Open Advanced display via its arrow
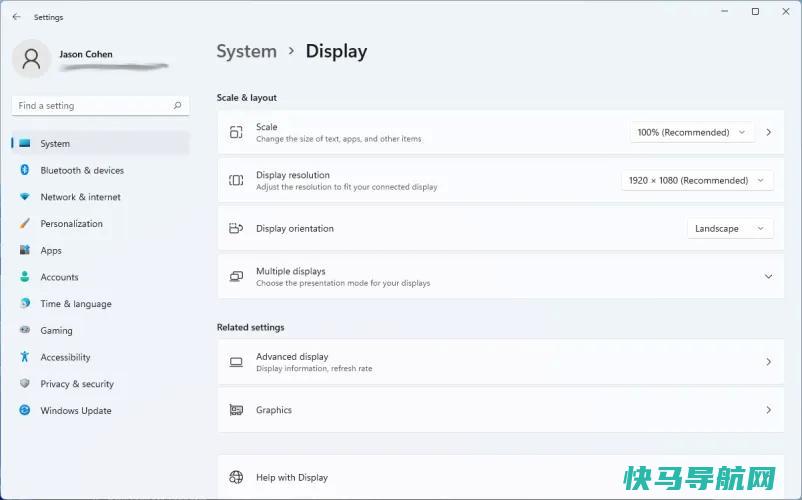Image resolution: width=802 pixels, height=500 pixels. [x=769, y=362]
